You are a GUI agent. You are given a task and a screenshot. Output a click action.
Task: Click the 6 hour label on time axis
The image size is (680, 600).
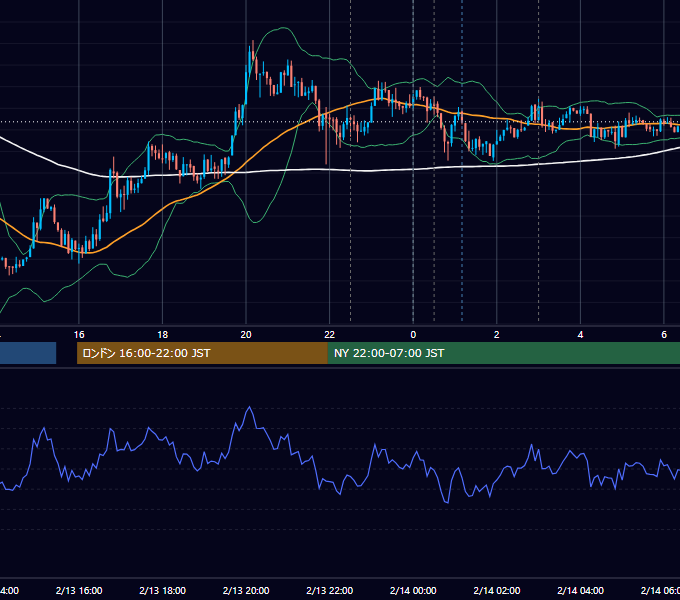(x=664, y=335)
